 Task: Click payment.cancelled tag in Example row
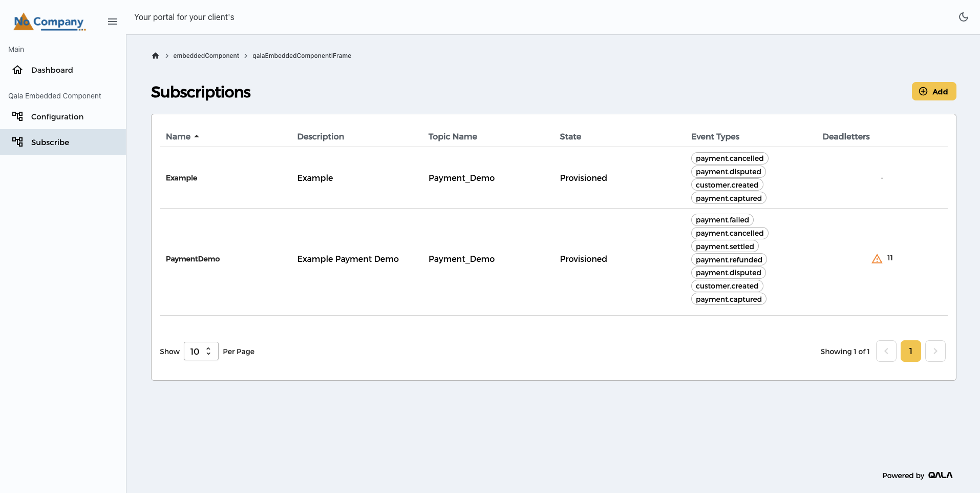(x=730, y=158)
